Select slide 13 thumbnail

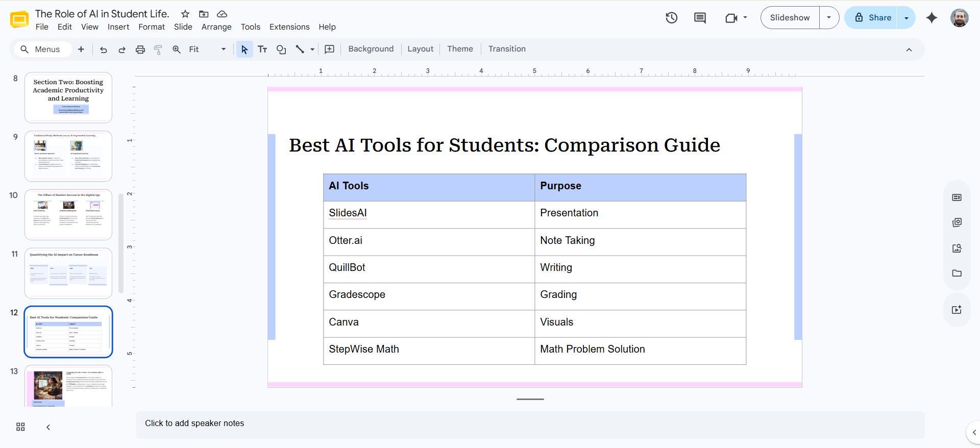pos(68,386)
